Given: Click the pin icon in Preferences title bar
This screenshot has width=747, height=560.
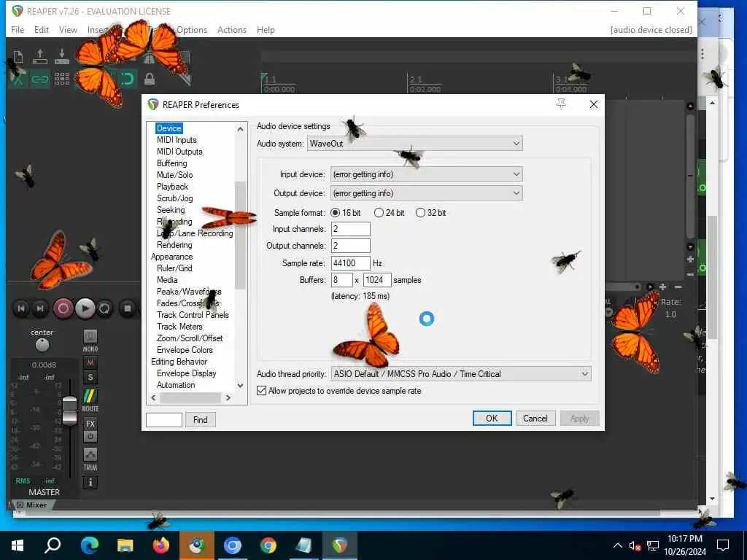Looking at the screenshot, I should coord(561,104).
